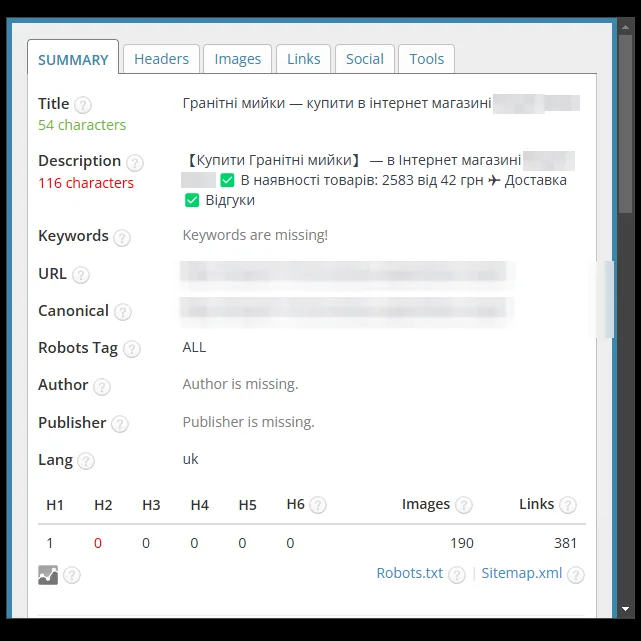Click the scrollbar up arrow

pos(625,27)
